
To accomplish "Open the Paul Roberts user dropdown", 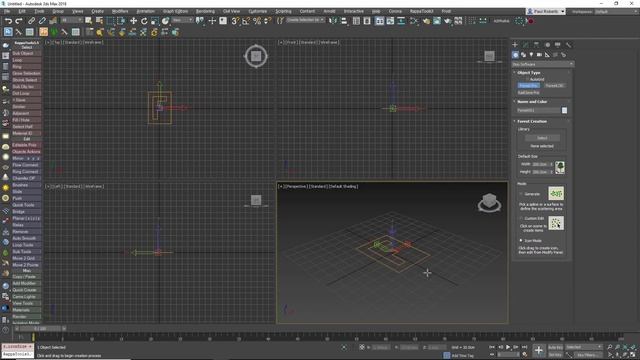I will (546, 11).
